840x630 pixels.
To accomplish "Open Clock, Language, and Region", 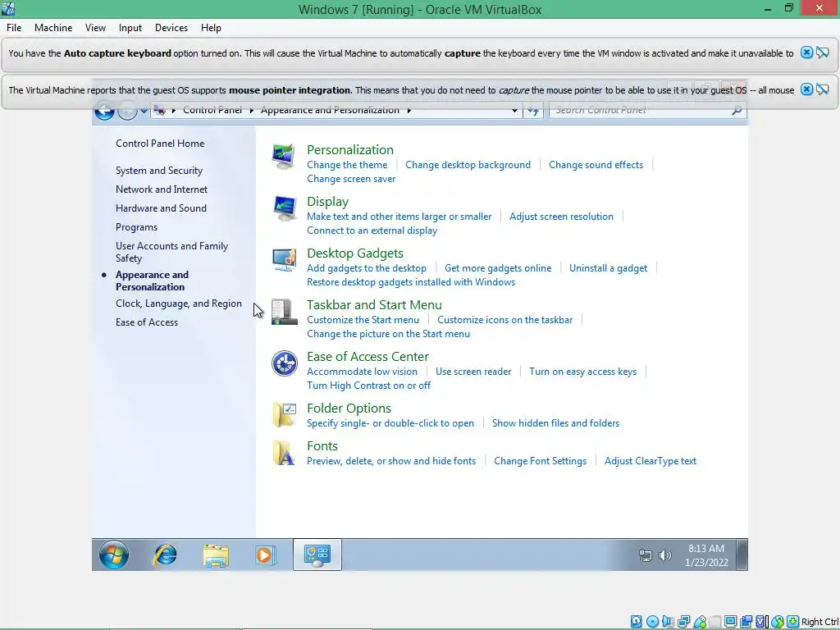I will 178,304.
